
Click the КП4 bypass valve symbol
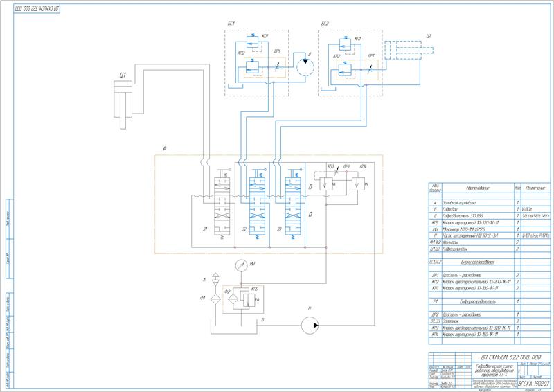[359, 184]
